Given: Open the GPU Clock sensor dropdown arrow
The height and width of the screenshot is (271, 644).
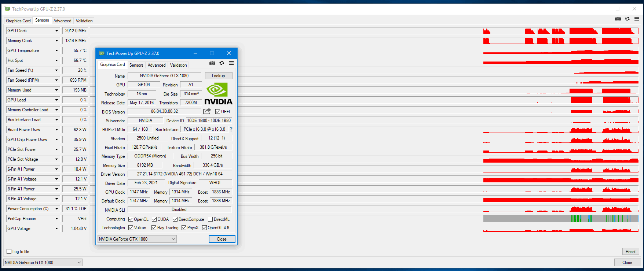Looking at the screenshot, I should click(x=56, y=31).
